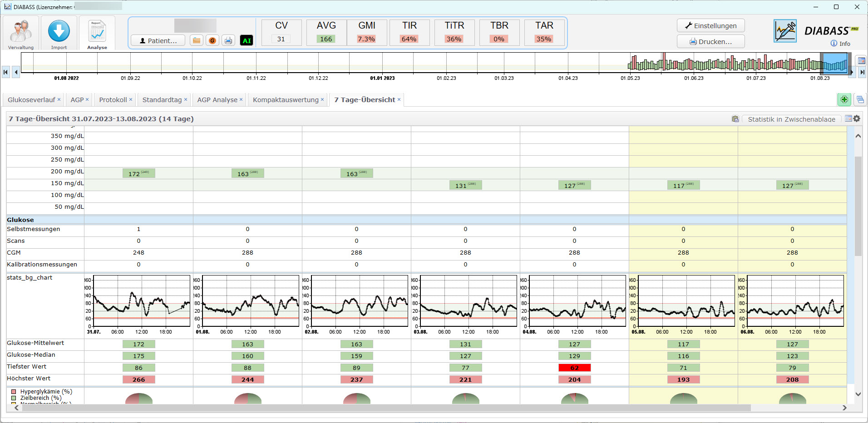Open the Verwaltung patient management module
The image size is (868, 423).
click(21, 34)
